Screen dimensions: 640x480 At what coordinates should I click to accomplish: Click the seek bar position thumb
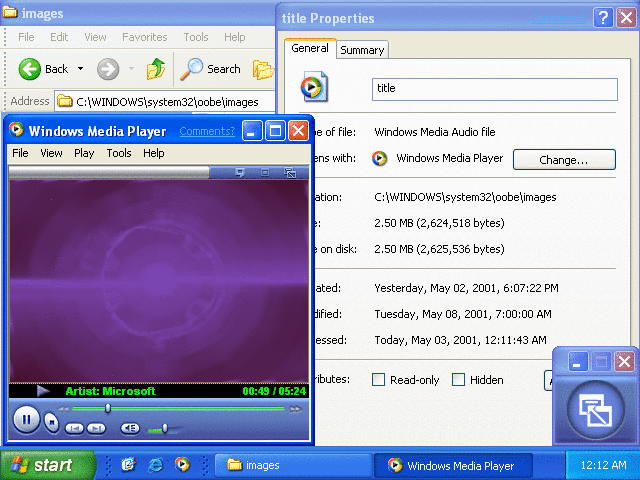tap(108, 408)
